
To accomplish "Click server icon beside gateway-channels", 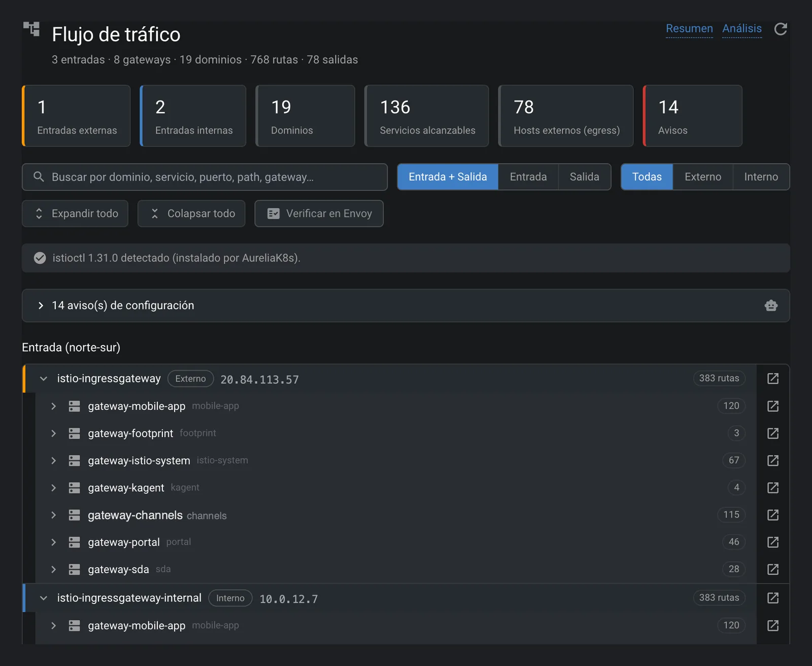I will pyautogui.click(x=75, y=515).
